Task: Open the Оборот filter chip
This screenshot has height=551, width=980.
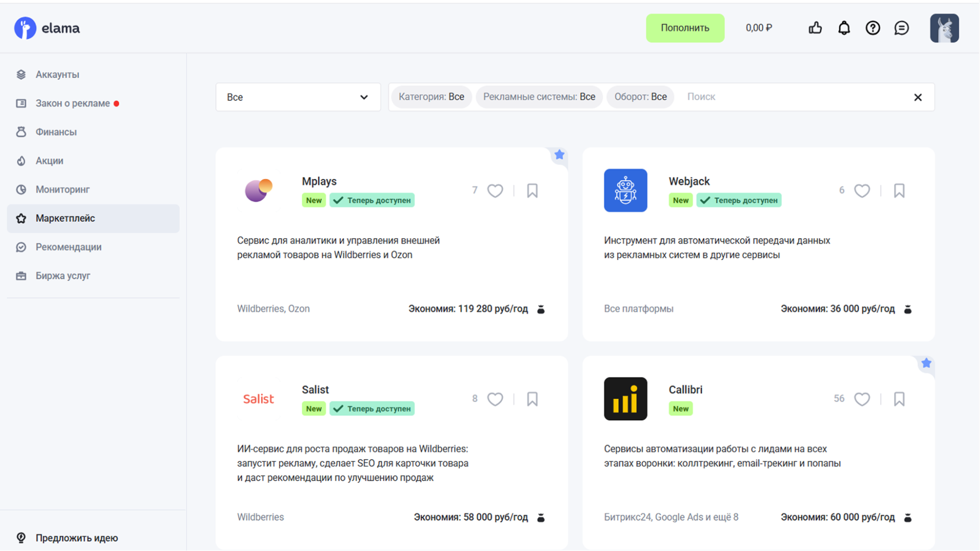Action: click(640, 97)
